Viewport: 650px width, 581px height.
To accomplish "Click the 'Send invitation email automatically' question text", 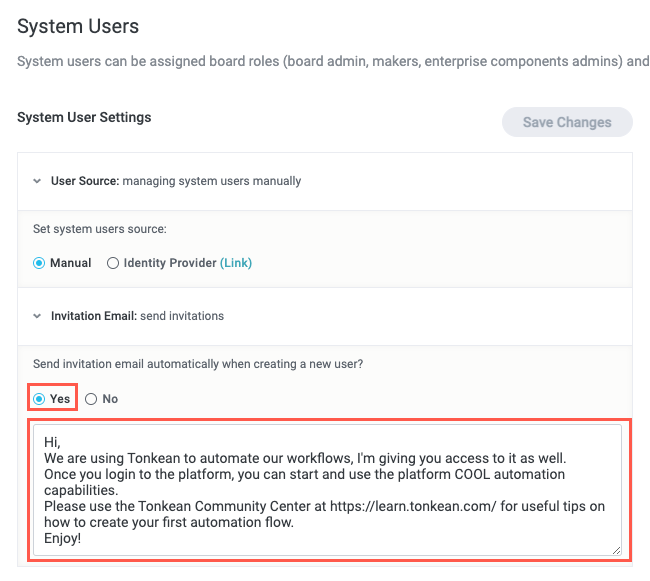I will click(198, 364).
